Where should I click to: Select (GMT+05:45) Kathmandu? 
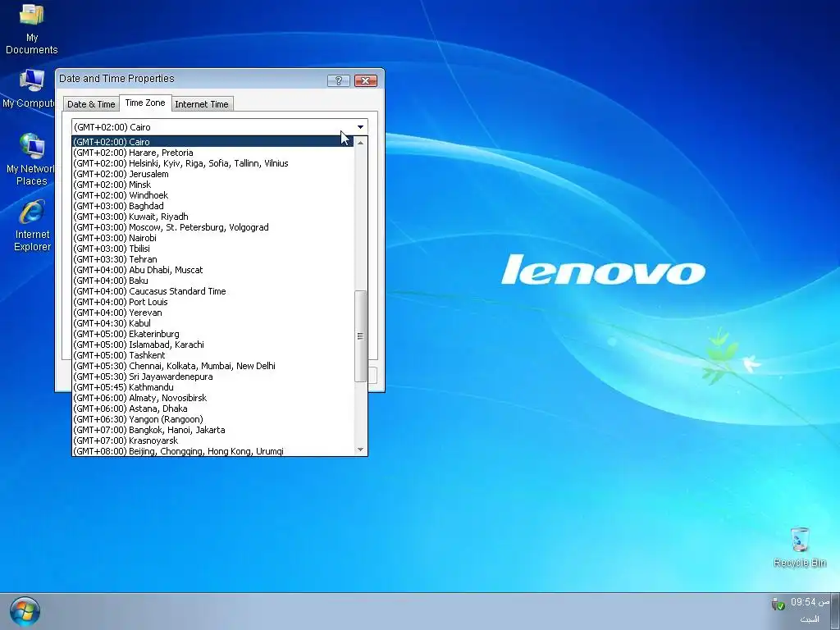(x=212, y=387)
